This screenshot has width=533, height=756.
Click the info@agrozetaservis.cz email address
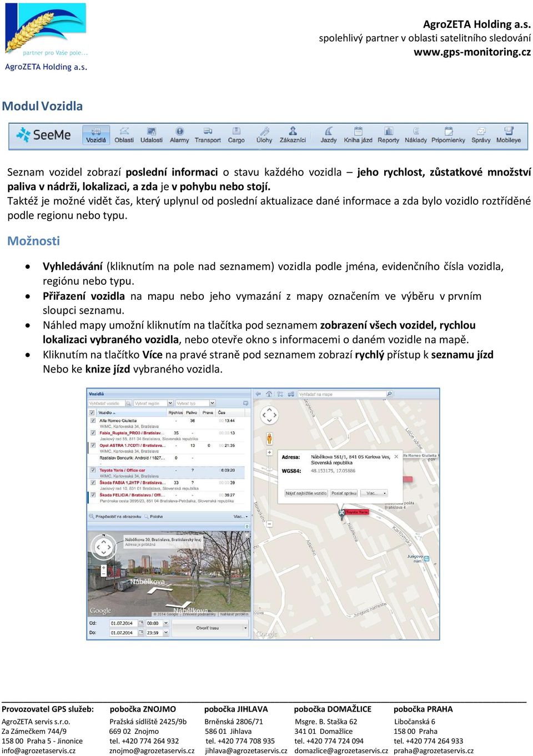click(x=39, y=750)
